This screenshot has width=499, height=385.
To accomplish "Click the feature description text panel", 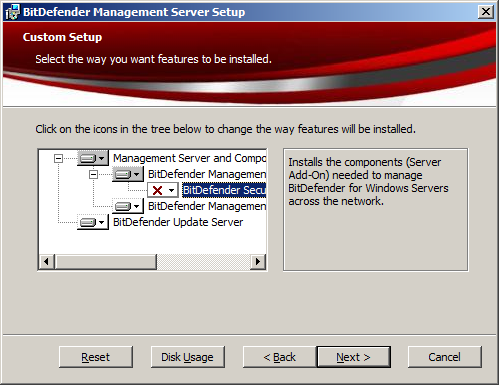I will tap(375, 210).
